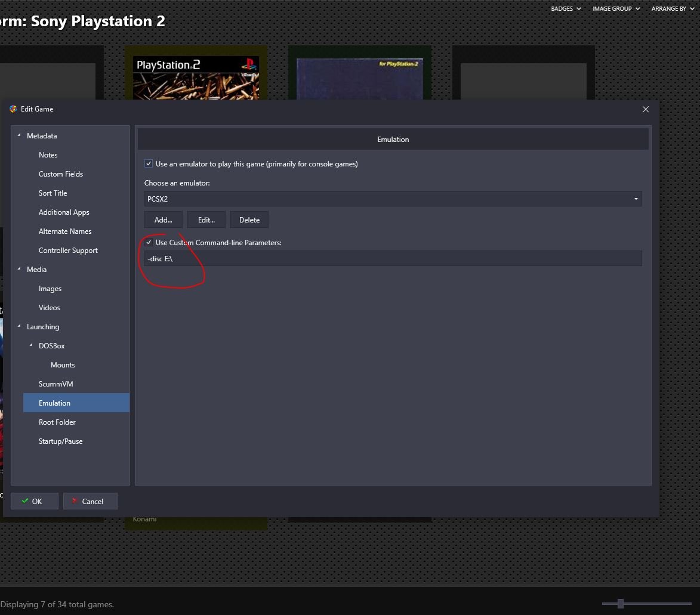Go to Sort Title settings
Viewport: 700px width, 615px height.
53,193
